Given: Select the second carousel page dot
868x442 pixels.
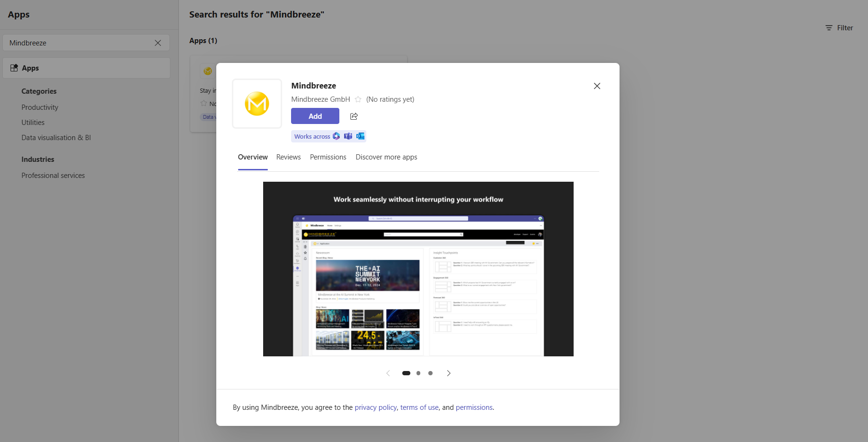Looking at the screenshot, I should (418, 373).
